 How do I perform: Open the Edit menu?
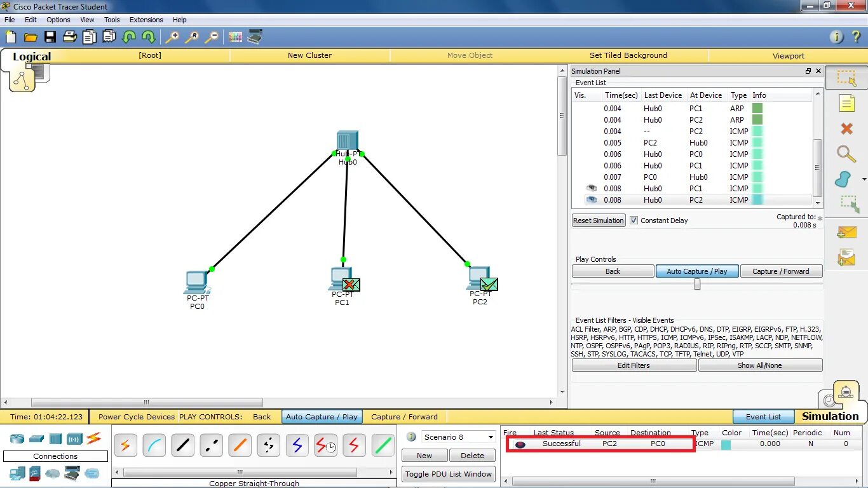(x=31, y=20)
